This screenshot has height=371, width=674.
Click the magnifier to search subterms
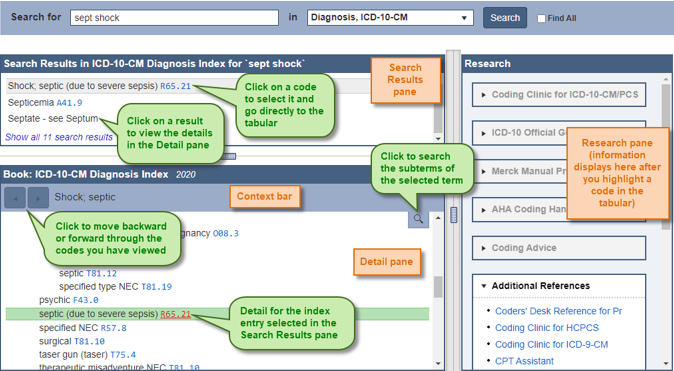click(418, 219)
